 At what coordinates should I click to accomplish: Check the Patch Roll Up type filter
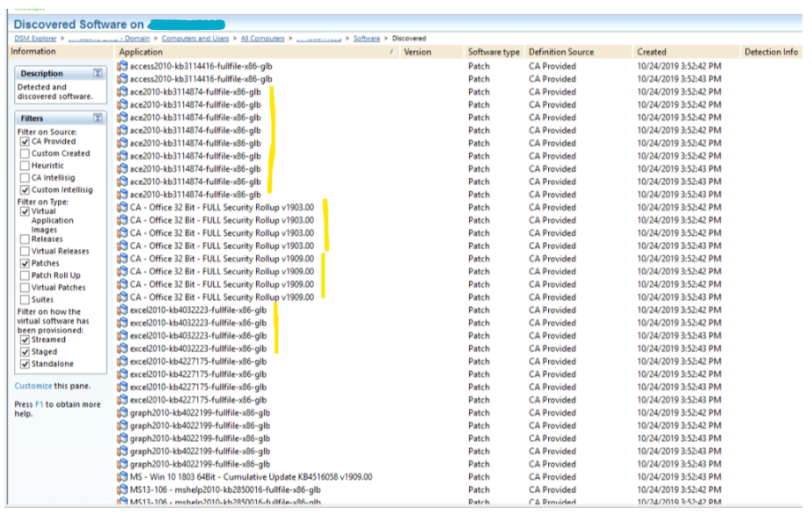24,276
